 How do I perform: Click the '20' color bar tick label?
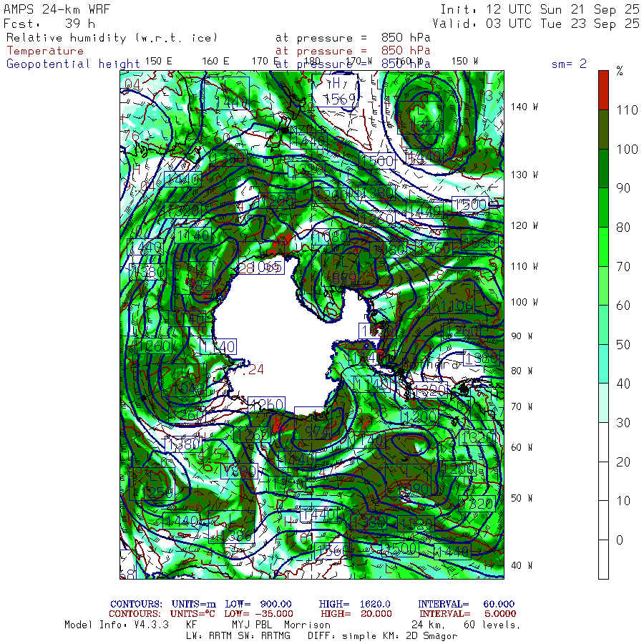[623, 462]
